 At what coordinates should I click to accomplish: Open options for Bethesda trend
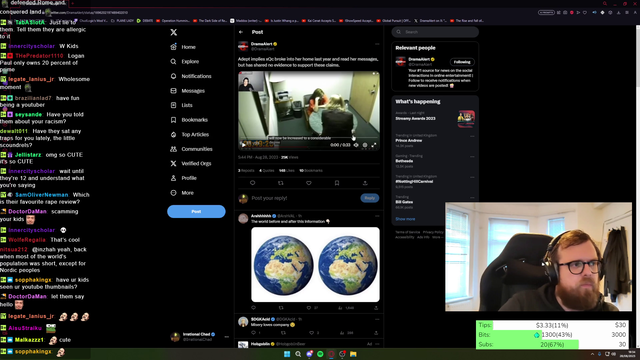pos(472,156)
